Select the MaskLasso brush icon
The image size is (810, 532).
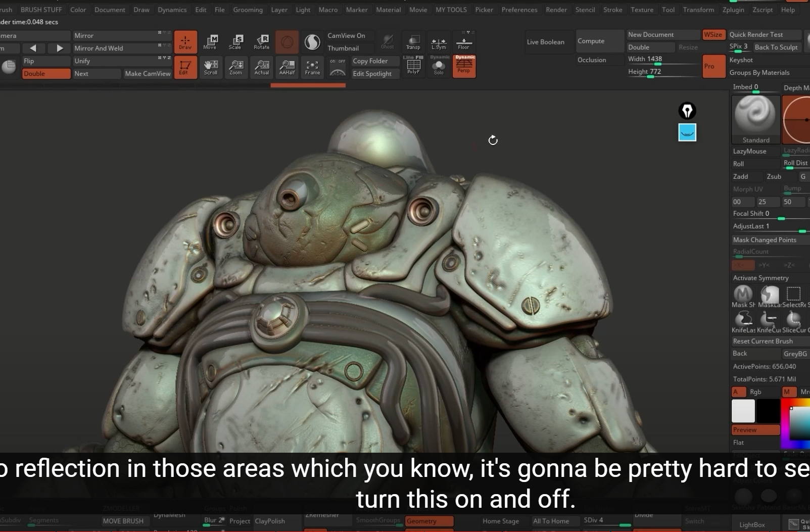tap(769, 297)
